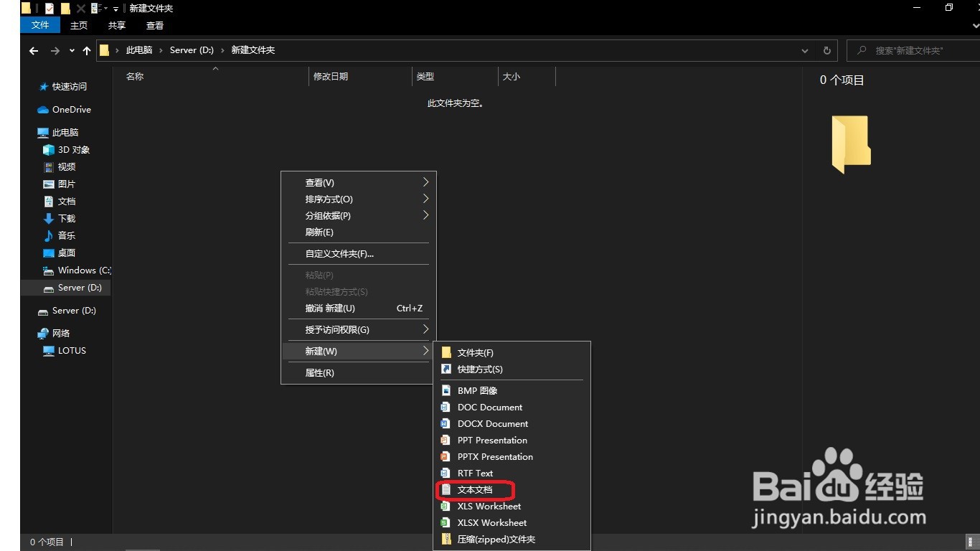Switch to the 查看 ribbon tab
The height and width of the screenshot is (551, 980).
154,25
